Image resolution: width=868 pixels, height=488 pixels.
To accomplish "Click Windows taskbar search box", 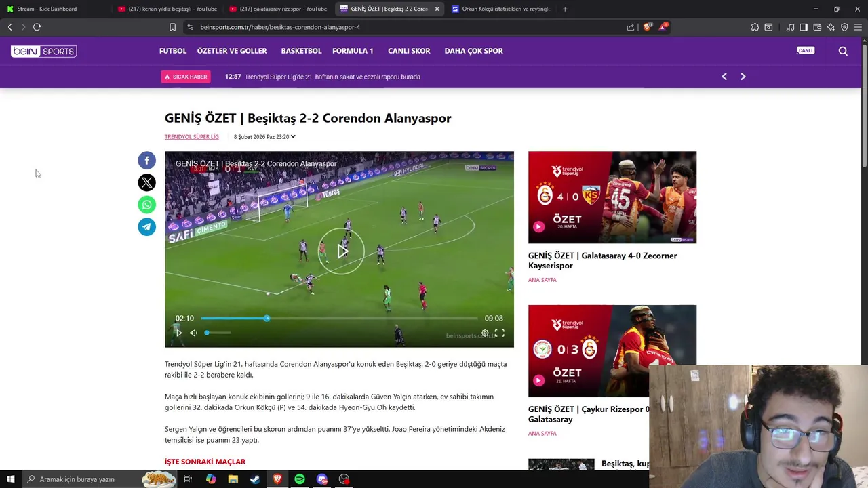I will click(98, 479).
